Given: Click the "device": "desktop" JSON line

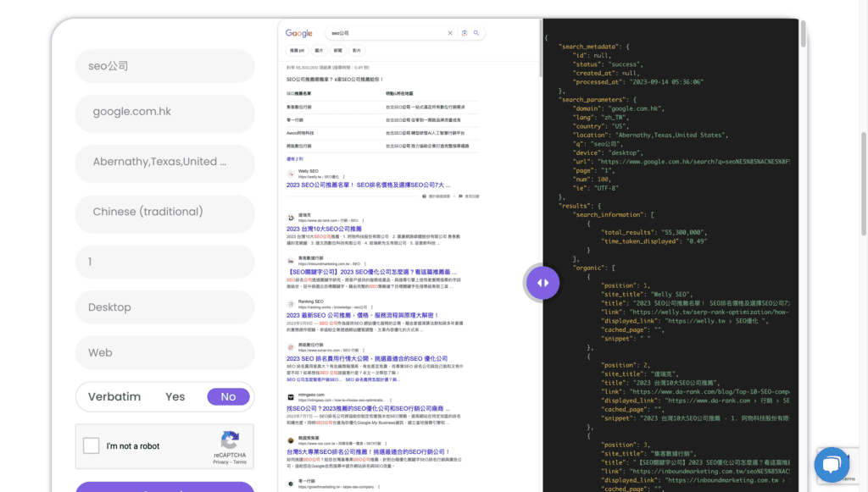Looking at the screenshot, I should point(608,152).
